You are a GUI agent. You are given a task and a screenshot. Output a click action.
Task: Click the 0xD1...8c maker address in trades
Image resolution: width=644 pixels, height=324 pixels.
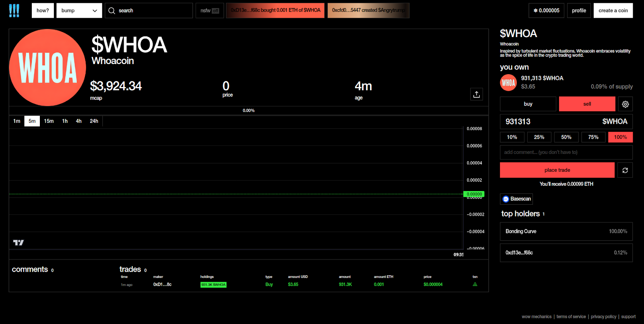[x=162, y=285]
